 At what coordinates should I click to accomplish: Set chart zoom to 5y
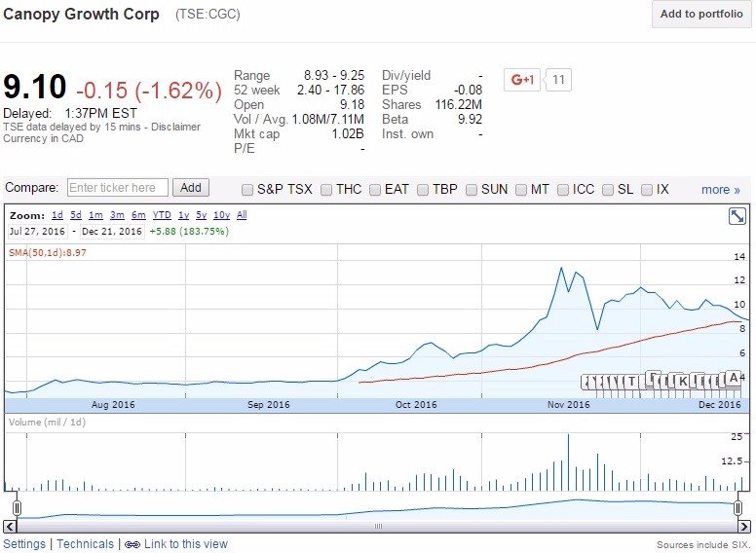(x=202, y=215)
